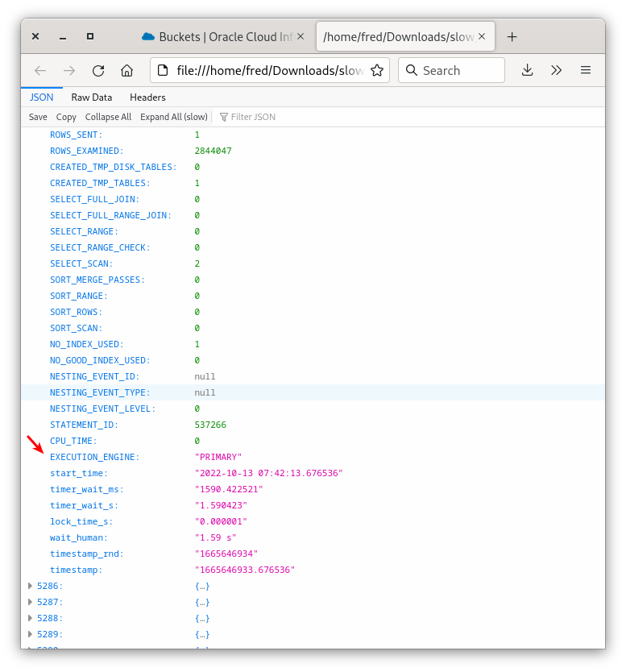Open the Filter JSON funnel icon

(223, 116)
